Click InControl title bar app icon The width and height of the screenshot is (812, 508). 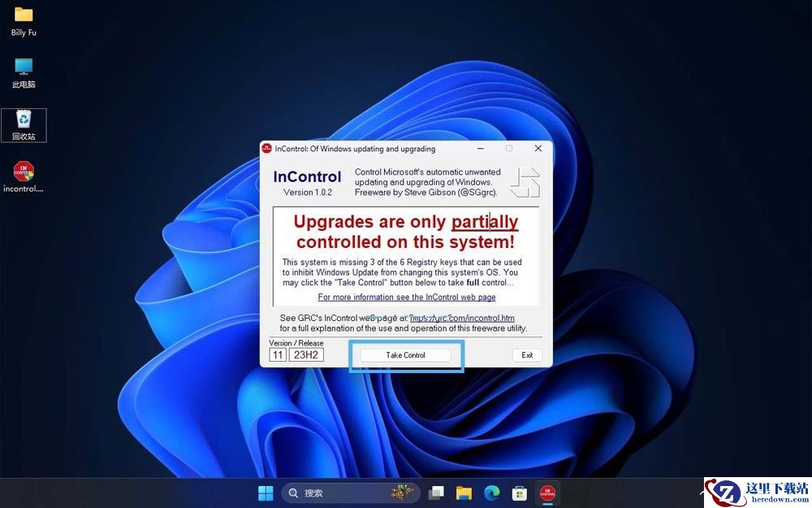(x=266, y=149)
